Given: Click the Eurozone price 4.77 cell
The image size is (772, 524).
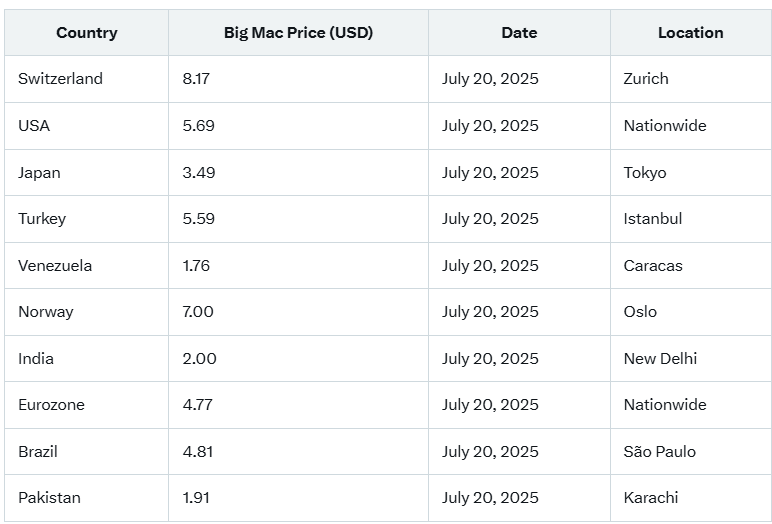Looking at the screenshot, I should click(298, 405).
